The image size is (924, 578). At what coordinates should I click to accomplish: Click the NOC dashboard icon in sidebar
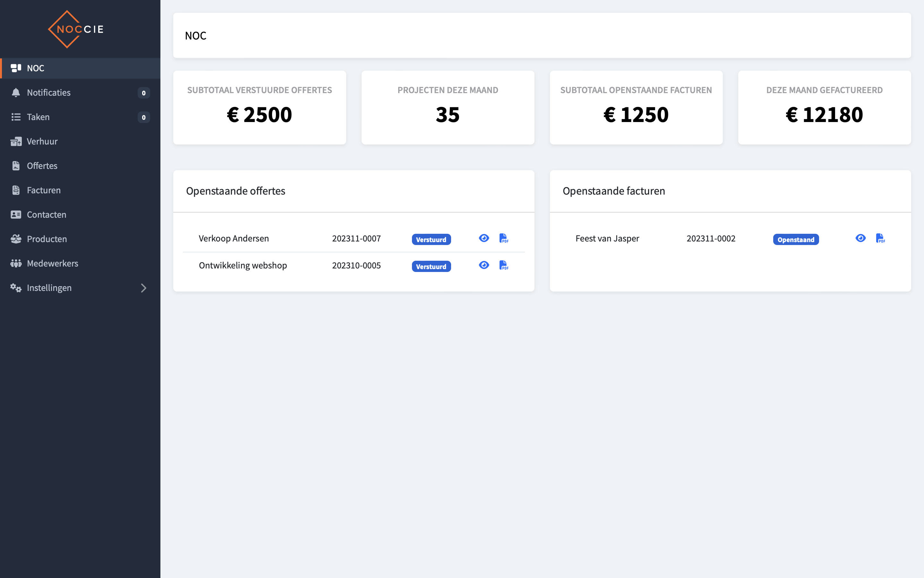click(16, 68)
